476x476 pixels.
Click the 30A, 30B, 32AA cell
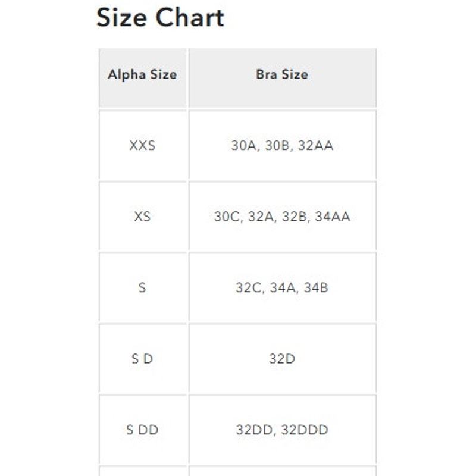click(x=282, y=145)
